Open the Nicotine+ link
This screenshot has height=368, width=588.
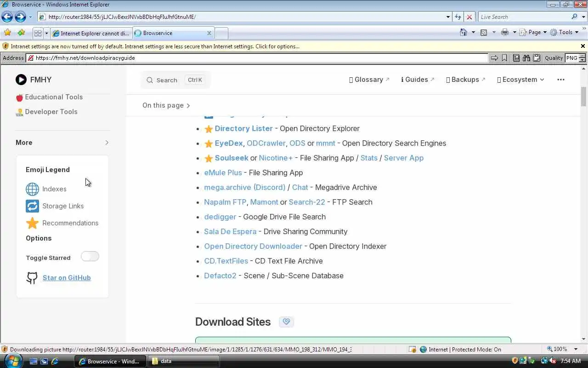(x=276, y=158)
